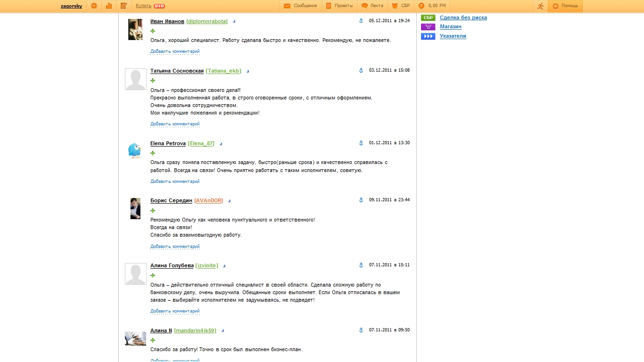Click Иван Иванов's avatar photo

click(135, 29)
